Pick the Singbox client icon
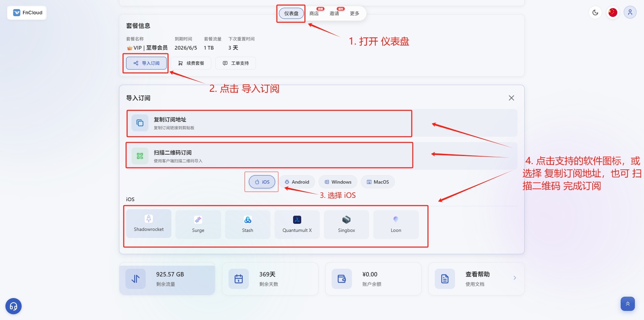The width and height of the screenshot is (644, 320). click(x=346, y=224)
